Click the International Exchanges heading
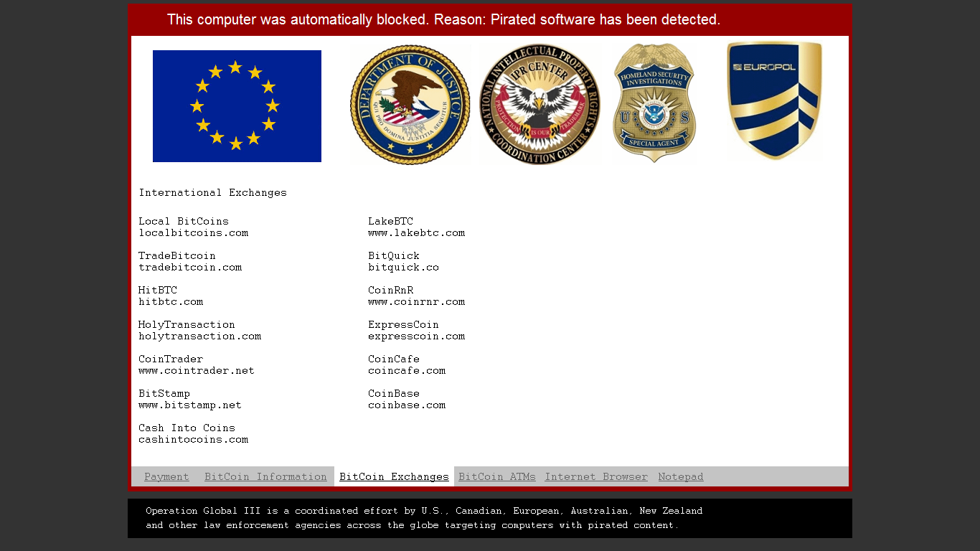980x551 pixels. pyautogui.click(x=212, y=193)
